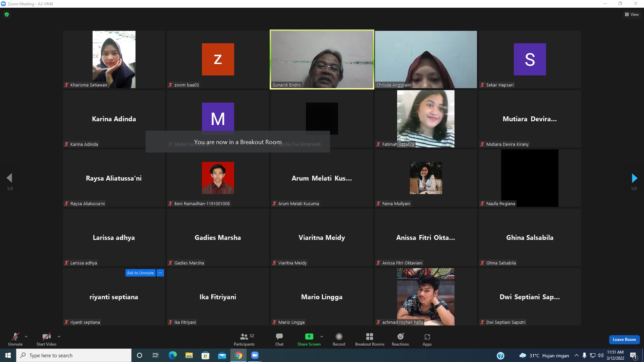Image resolution: width=644 pixels, height=362 pixels.
Task: Launch Microsoft Edge from the taskbar
Action: point(172,355)
